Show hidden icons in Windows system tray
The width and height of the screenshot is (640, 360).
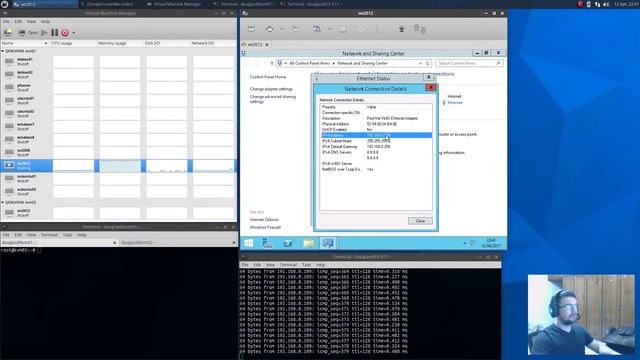click(x=464, y=243)
